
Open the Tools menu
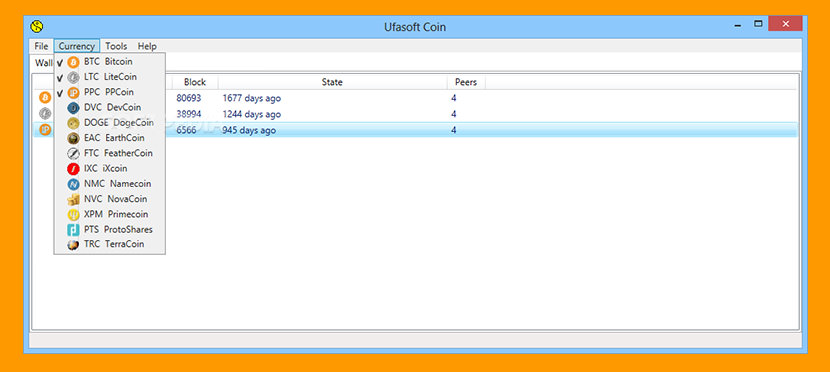116,46
